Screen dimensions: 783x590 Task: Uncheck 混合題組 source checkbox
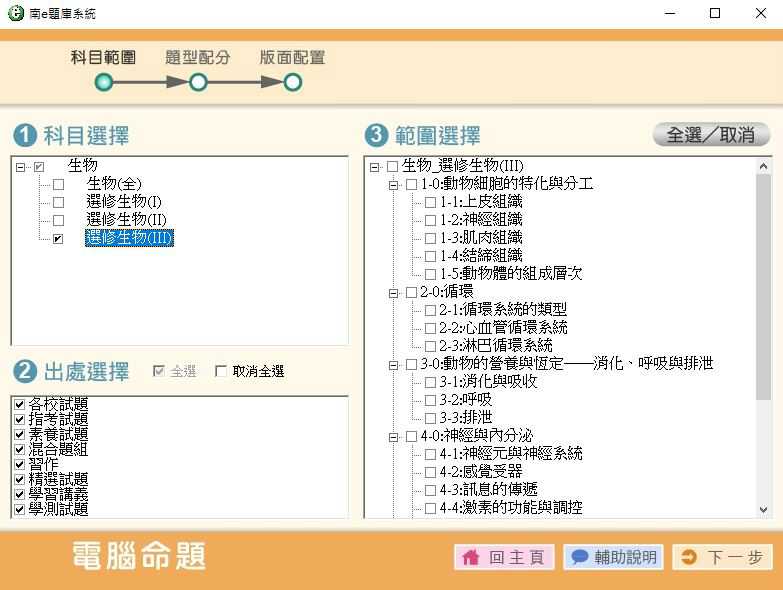coord(19,449)
